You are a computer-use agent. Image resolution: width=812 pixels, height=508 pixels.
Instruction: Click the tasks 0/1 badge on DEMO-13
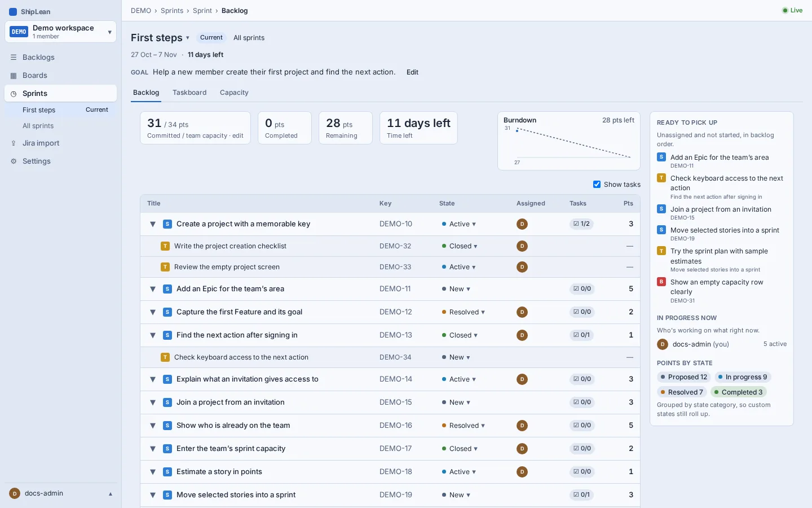(581, 335)
